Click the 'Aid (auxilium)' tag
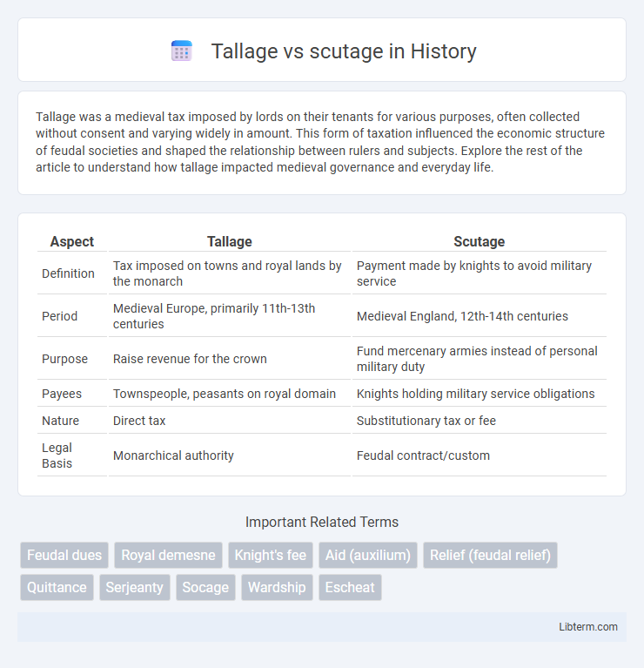 pyautogui.click(x=368, y=555)
